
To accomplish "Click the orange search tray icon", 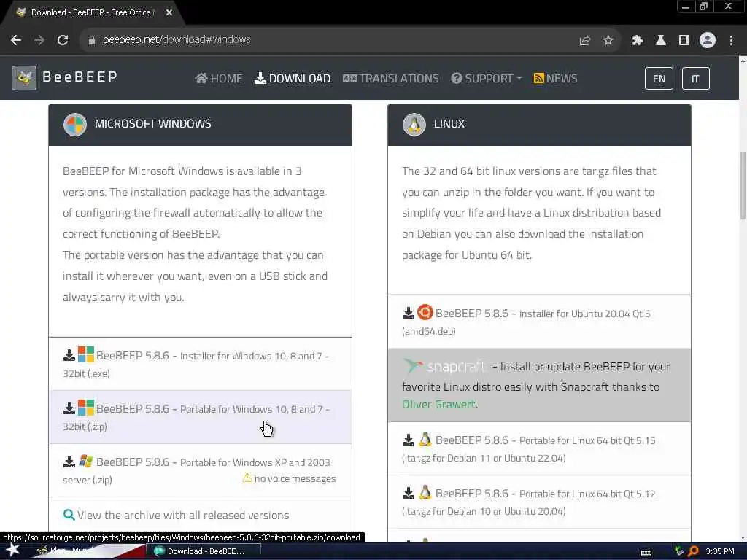I will pyautogui.click(x=693, y=551).
